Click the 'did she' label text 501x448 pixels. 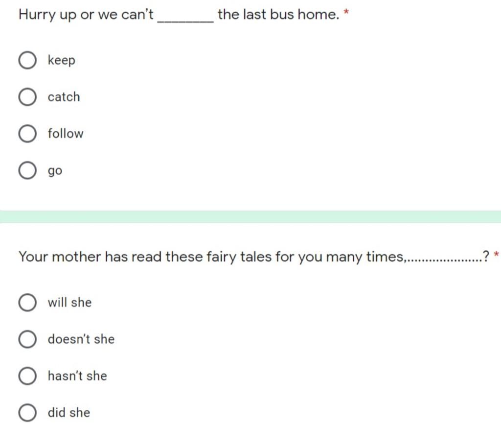[x=69, y=413]
